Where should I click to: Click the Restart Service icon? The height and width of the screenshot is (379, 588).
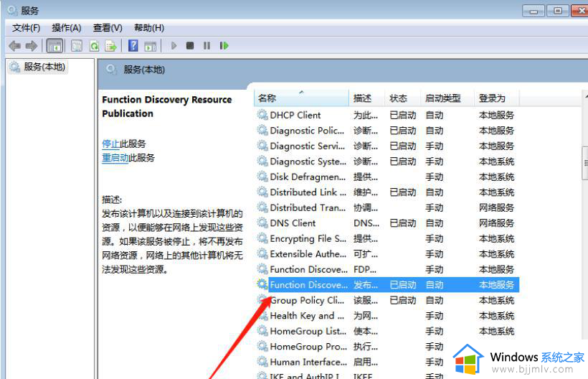point(224,46)
